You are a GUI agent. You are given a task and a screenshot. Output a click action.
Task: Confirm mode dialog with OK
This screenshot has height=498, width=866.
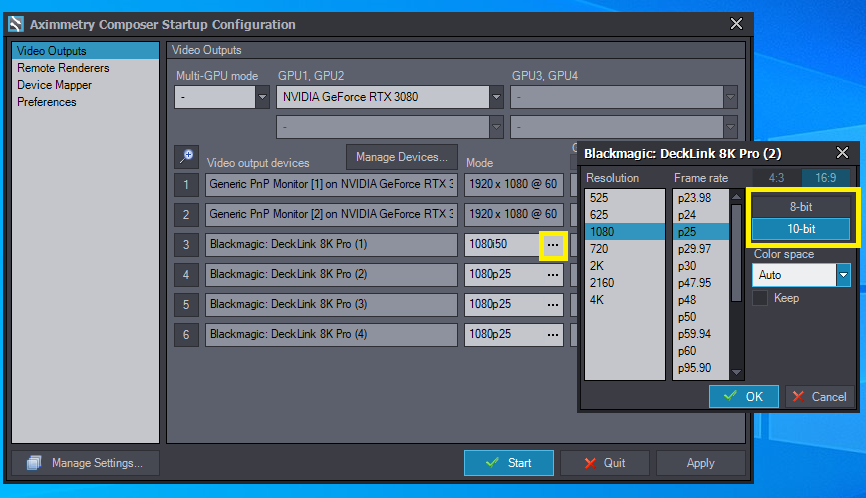pyautogui.click(x=743, y=396)
